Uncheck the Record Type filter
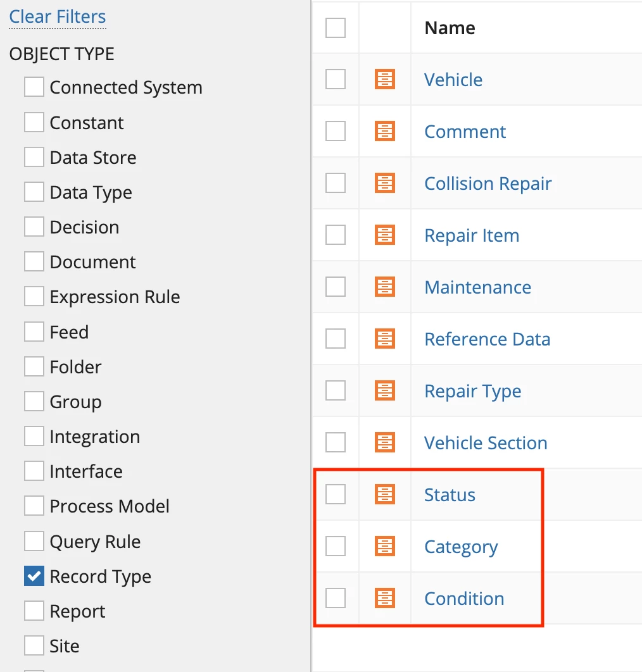Viewport: 642px width, 672px height. coord(34,576)
